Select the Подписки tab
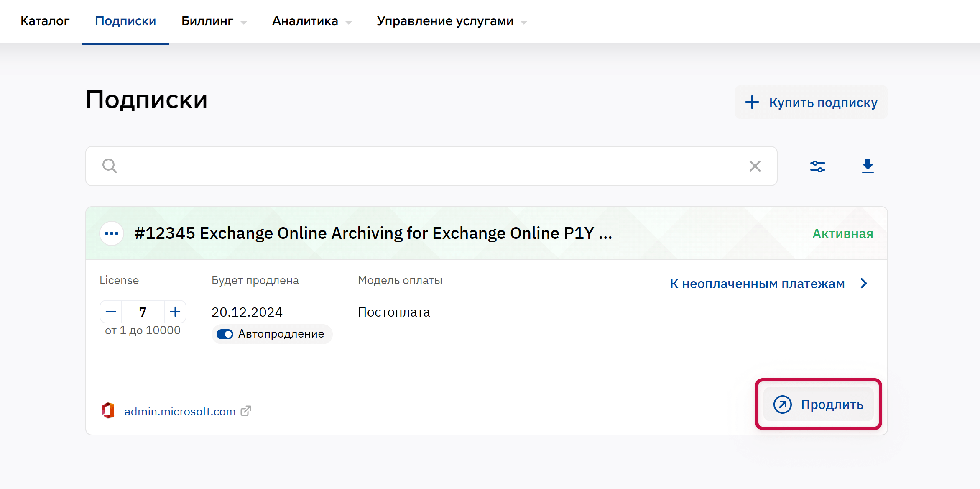This screenshot has height=489, width=980. pyautogui.click(x=125, y=21)
